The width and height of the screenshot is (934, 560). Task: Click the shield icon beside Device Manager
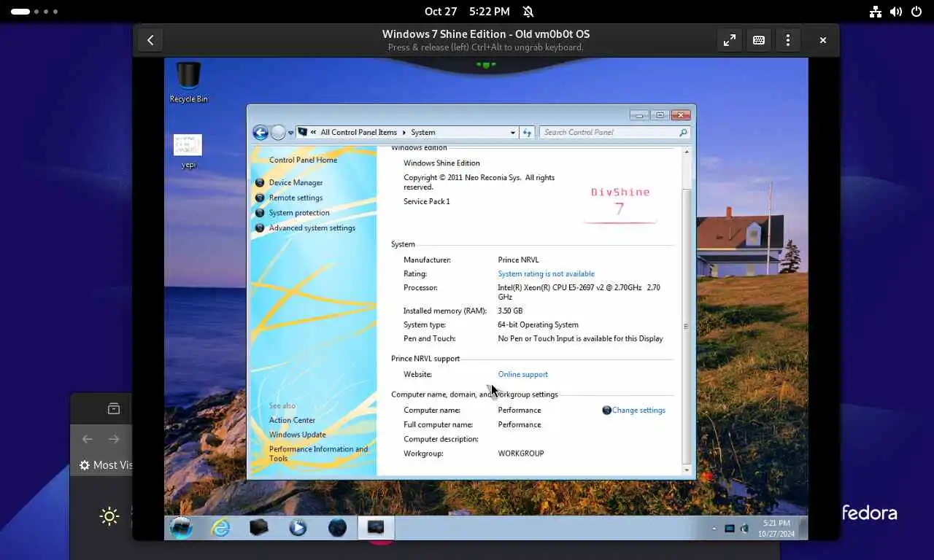[x=260, y=182]
